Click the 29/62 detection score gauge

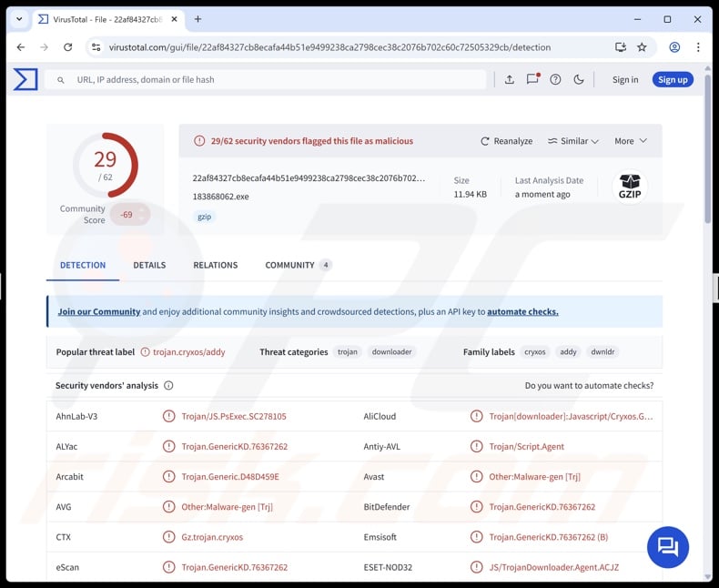click(x=106, y=165)
